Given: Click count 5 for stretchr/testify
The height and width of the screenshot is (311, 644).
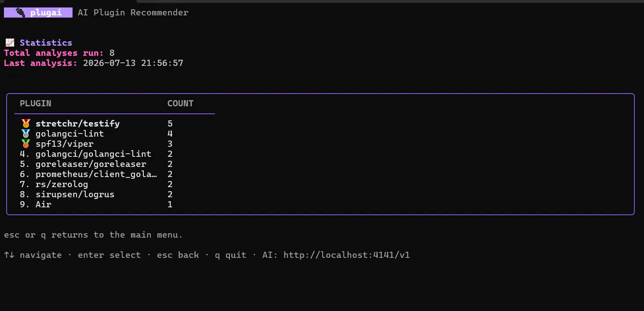Looking at the screenshot, I should (x=170, y=123).
